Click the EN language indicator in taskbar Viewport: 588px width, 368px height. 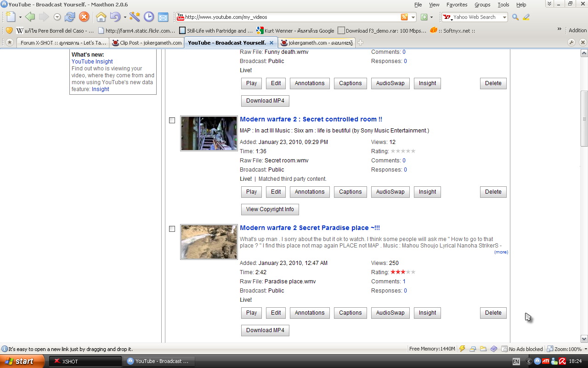[516, 362]
